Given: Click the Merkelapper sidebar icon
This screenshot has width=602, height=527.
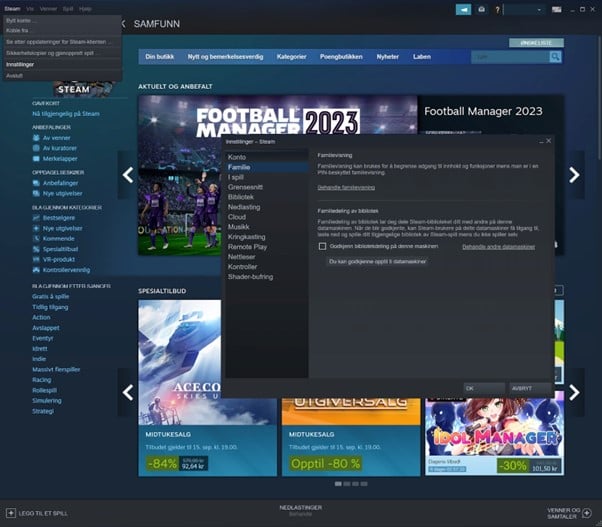Looking at the screenshot, I should click(36, 159).
